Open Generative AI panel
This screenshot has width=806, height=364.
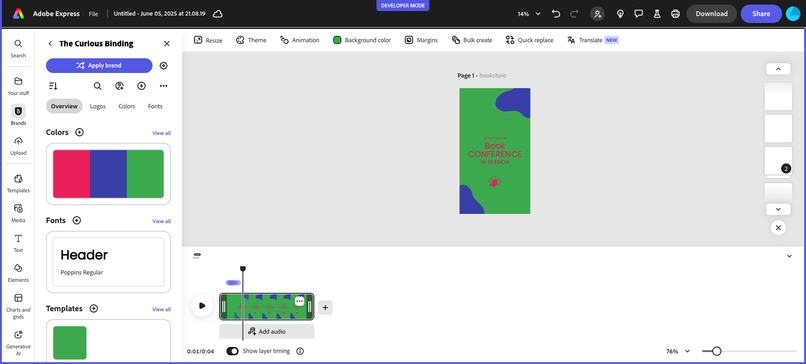[x=18, y=342]
